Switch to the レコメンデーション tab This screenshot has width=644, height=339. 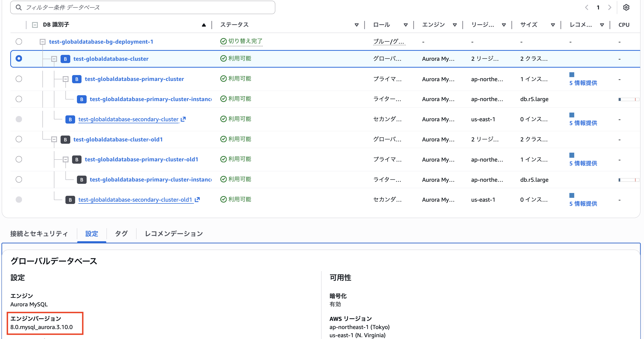click(174, 233)
